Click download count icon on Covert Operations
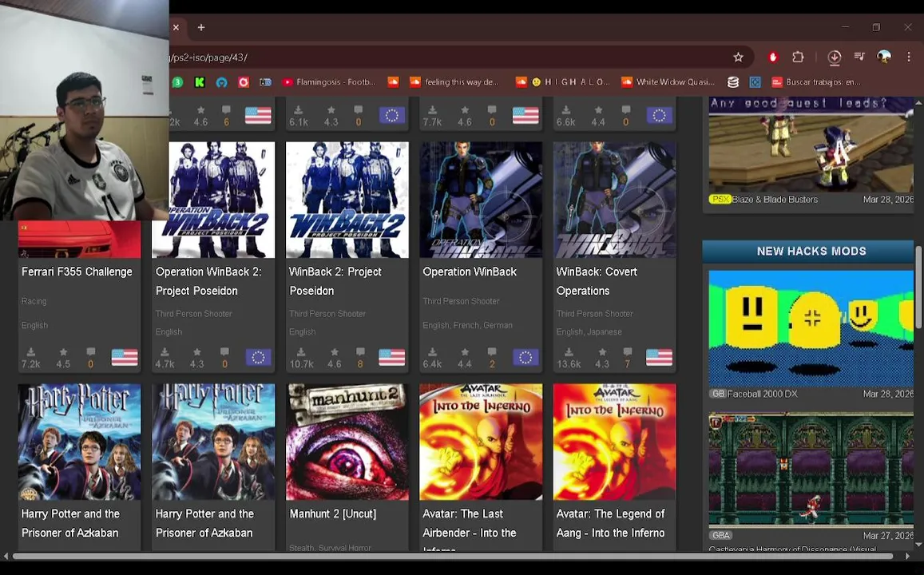Viewport: 924px width, 575px height. coord(569,352)
